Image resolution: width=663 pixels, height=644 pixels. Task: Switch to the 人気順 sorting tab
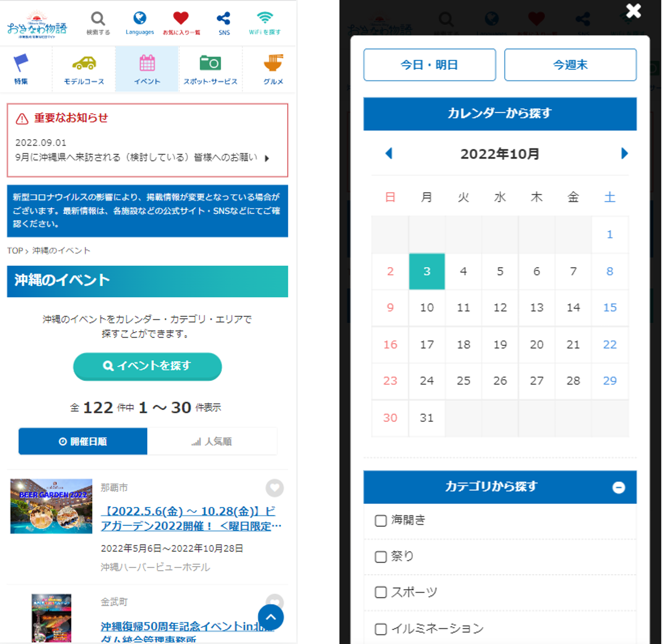[213, 442]
